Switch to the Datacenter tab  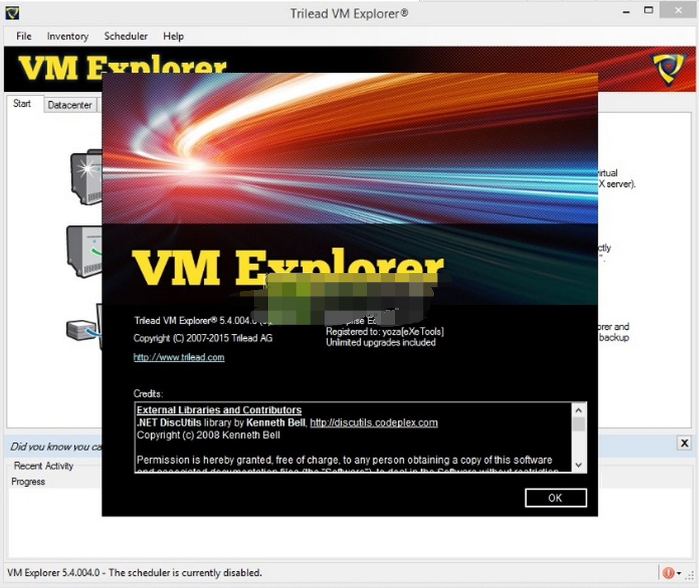click(x=70, y=105)
